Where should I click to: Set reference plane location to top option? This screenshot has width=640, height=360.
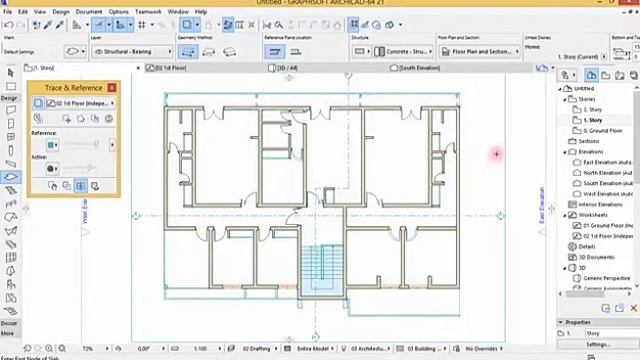(275, 52)
